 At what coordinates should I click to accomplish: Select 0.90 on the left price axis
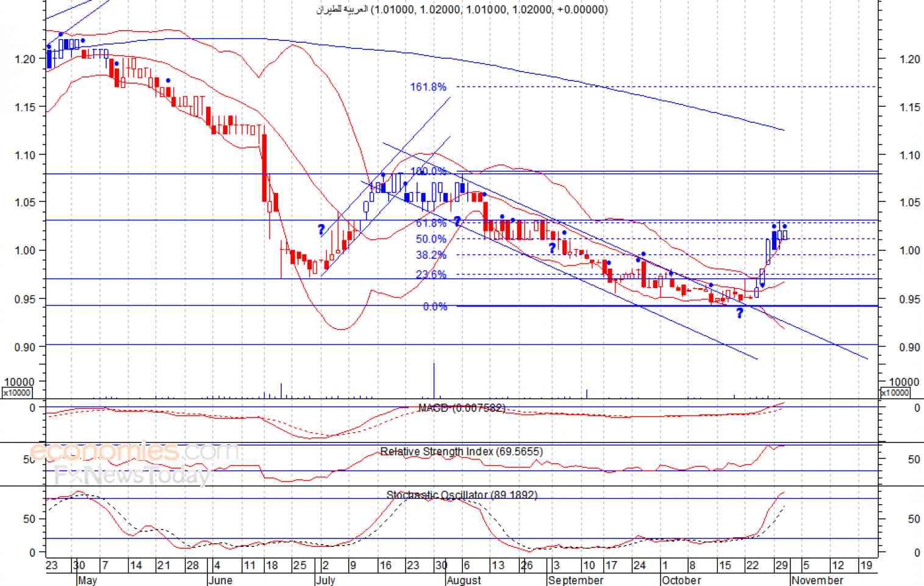tap(25, 347)
